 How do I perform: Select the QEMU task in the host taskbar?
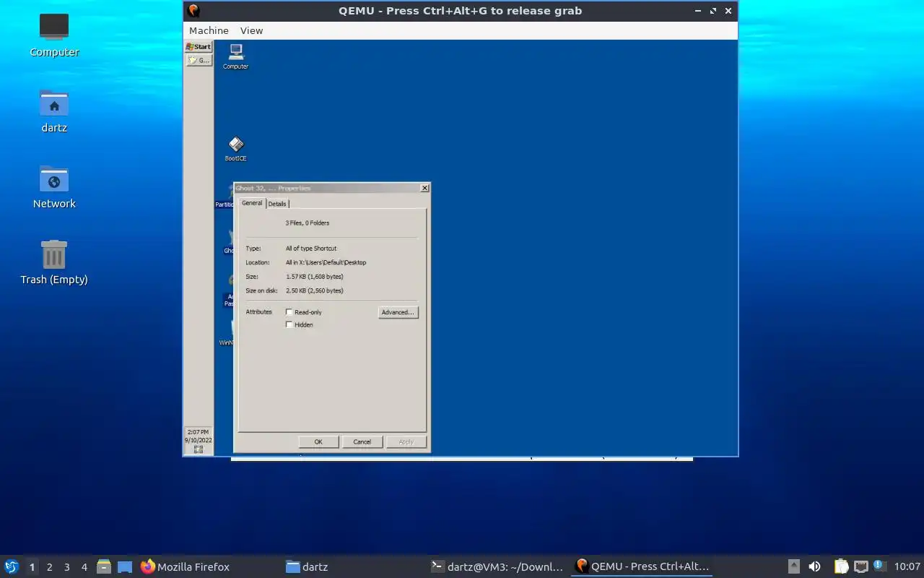642,566
